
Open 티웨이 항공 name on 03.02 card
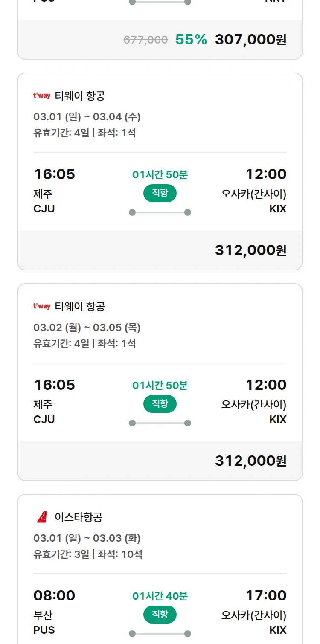[x=80, y=307]
